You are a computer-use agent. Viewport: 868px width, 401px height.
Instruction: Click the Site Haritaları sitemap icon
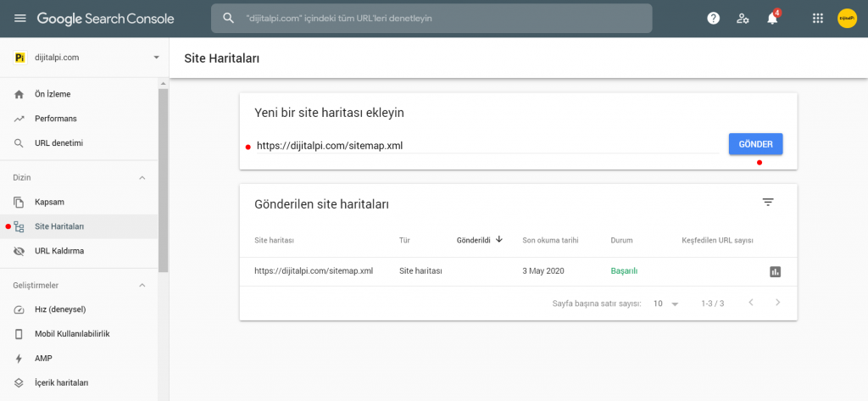point(19,226)
